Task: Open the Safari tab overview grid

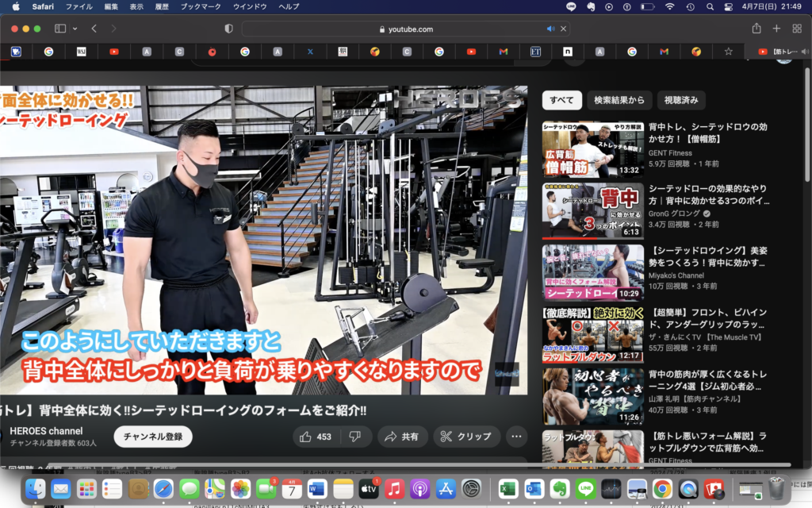Action: coord(797,29)
